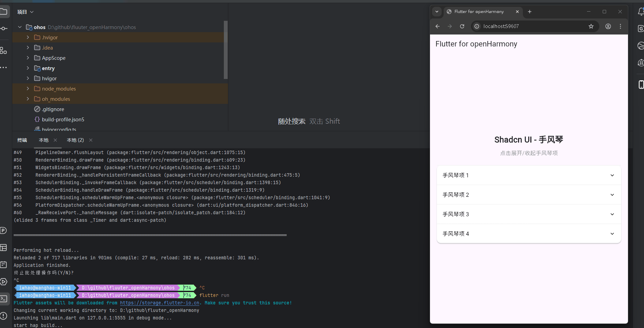This screenshot has height=328, width=644.
Task: Expand the .hvigor folder
Action: pyautogui.click(x=28, y=37)
